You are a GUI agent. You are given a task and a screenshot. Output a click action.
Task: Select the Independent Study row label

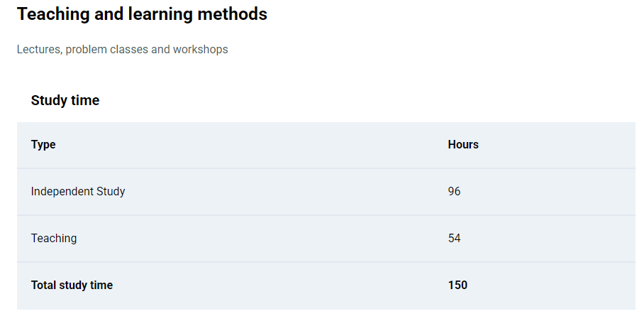click(78, 192)
